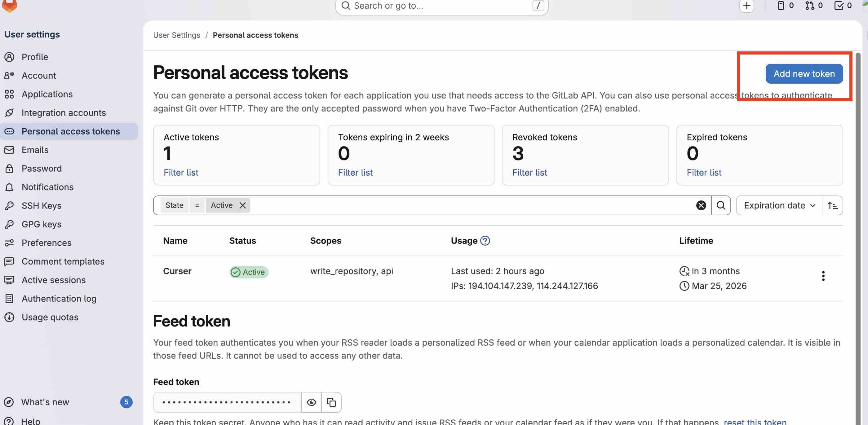
Task: Click the create new plus icon in top bar
Action: click(746, 6)
